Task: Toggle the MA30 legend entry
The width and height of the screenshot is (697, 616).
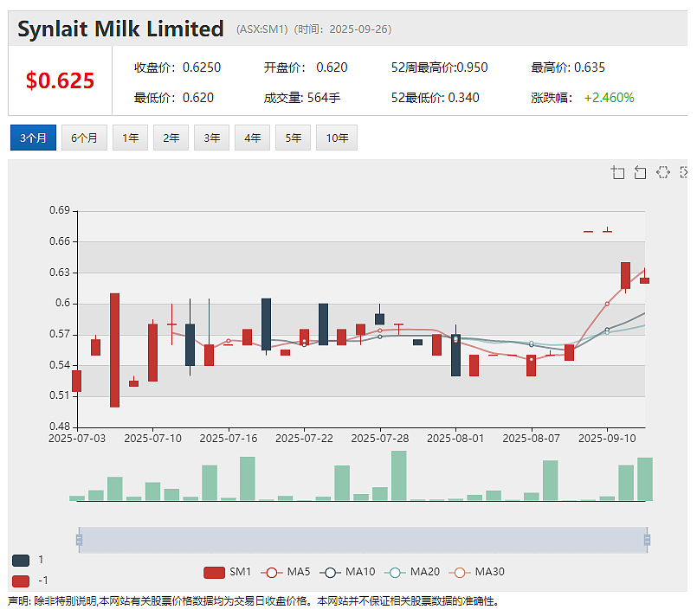Action: pyautogui.click(x=477, y=572)
